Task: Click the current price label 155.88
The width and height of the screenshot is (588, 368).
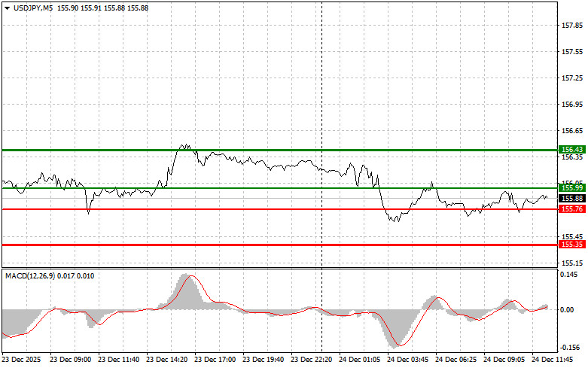Action: (572, 198)
